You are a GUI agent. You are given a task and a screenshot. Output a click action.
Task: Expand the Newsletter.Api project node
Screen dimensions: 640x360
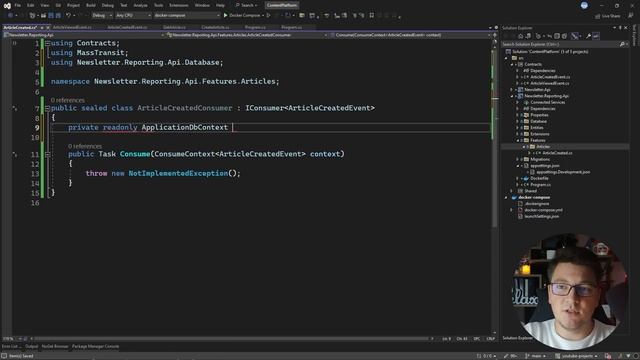pos(512,90)
